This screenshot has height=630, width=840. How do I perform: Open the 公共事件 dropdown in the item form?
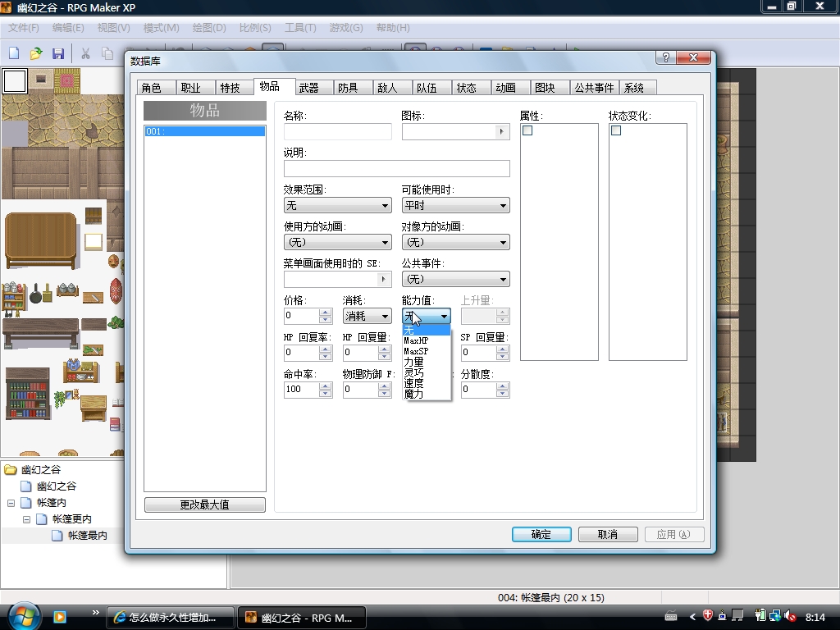455,279
